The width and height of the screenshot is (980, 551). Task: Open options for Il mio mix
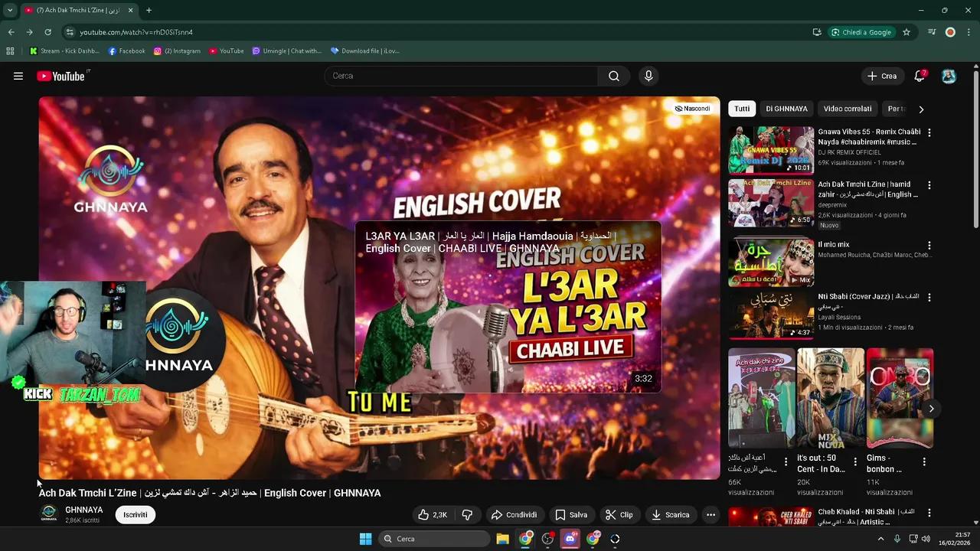pos(929,245)
